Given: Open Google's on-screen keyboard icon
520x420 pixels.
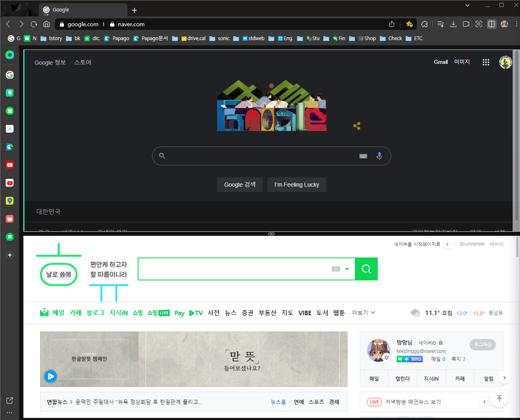Looking at the screenshot, I should [363, 156].
